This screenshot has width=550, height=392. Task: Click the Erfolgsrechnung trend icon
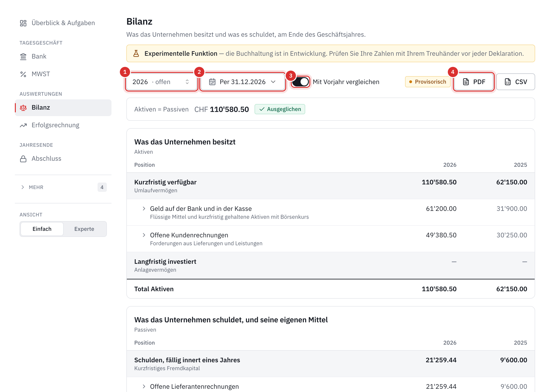tap(23, 125)
